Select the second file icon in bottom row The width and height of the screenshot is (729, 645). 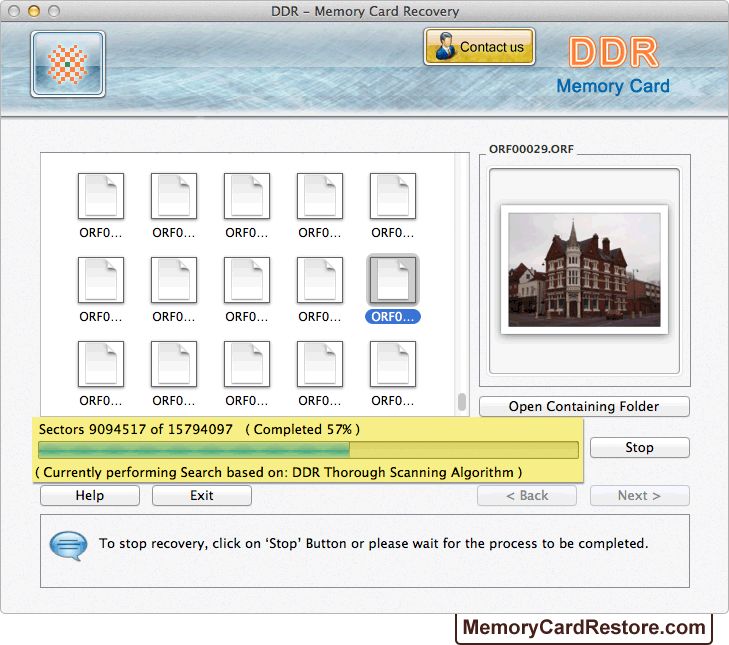174,364
